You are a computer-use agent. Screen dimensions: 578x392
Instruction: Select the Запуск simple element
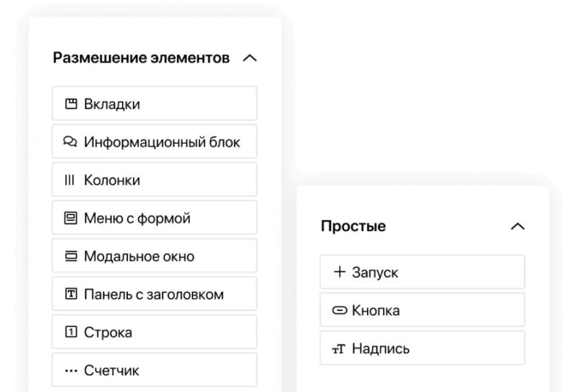click(x=422, y=272)
